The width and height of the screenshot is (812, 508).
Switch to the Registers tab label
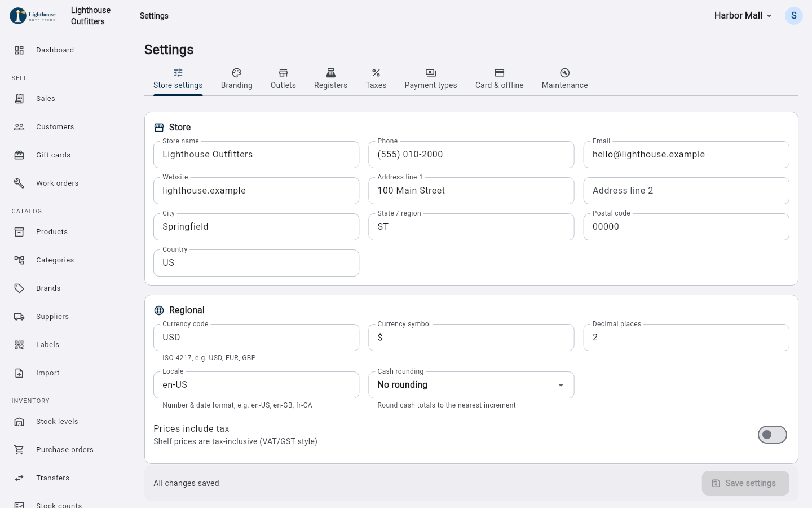click(331, 85)
